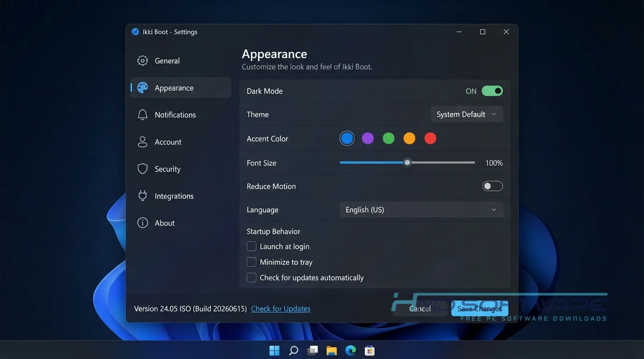Click the Integrations plug icon

(142, 196)
